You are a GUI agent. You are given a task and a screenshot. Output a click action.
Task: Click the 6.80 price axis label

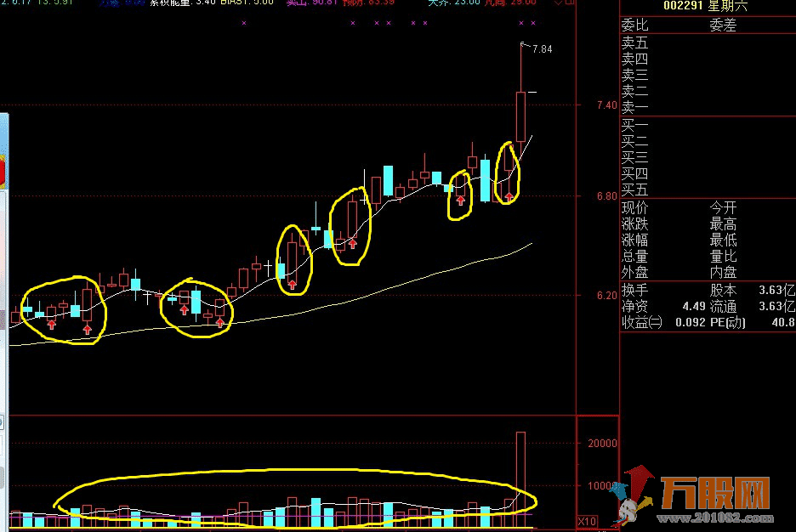click(606, 196)
